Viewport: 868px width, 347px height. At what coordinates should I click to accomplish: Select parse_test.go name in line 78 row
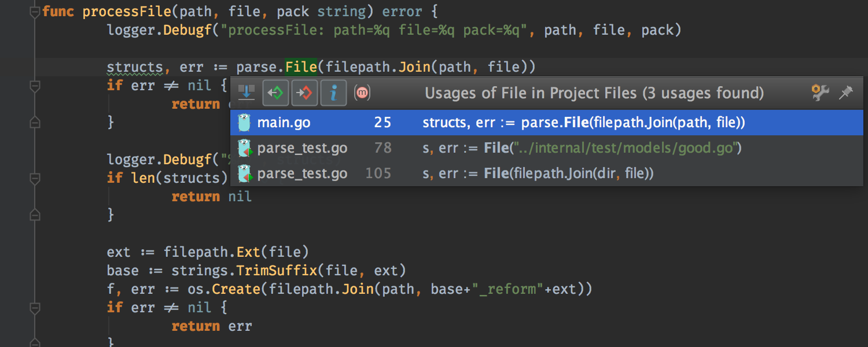303,148
